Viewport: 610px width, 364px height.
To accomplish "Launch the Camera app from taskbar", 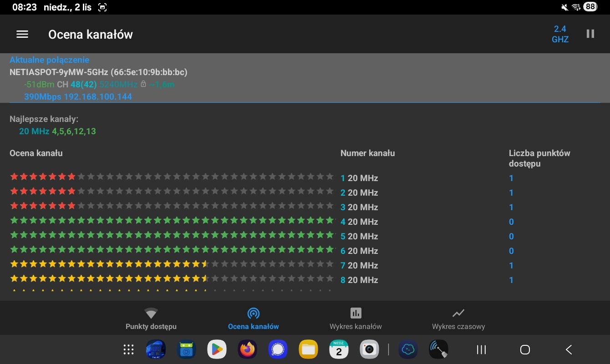I will pyautogui.click(x=369, y=349).
